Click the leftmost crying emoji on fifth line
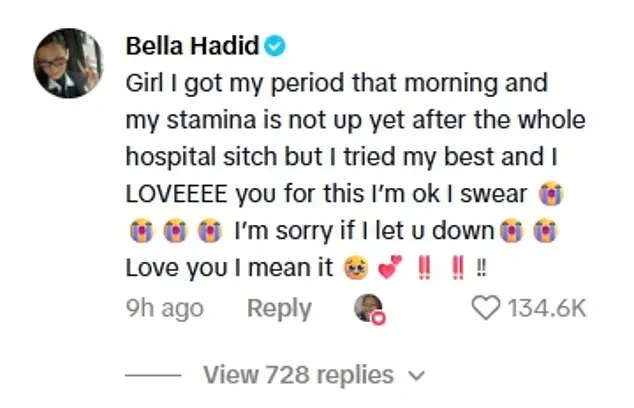This screenshot has height=408, width=634. (x=140, y=232)
